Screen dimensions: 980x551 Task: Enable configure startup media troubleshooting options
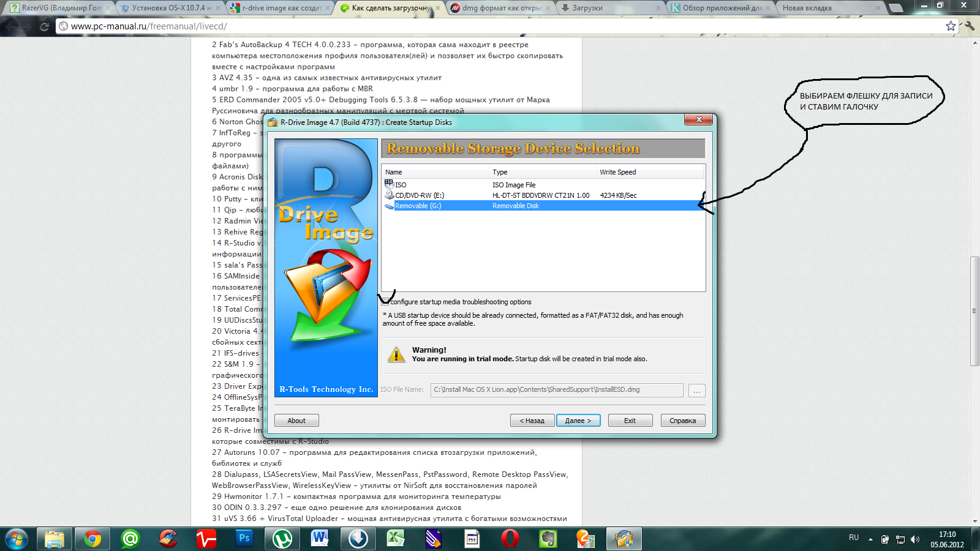pyautogui.click(x=385, y=302)
